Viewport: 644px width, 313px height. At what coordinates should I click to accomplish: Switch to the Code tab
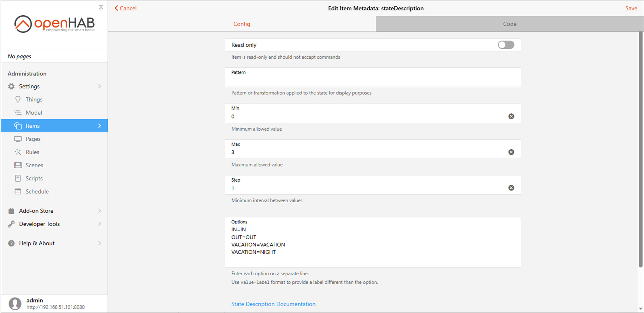510,24
